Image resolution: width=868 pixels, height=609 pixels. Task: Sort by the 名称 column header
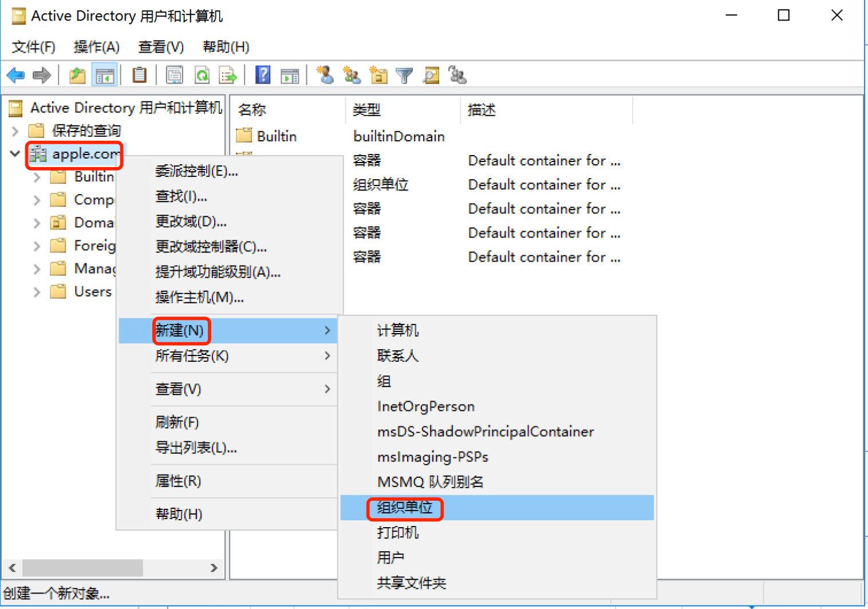[x=288, y=110]
